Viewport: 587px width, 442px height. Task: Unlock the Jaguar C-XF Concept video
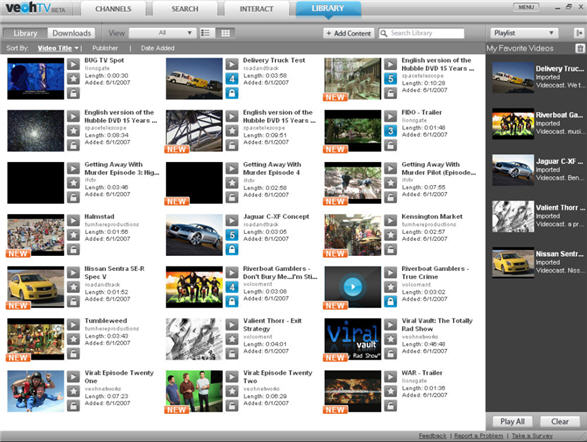232,249
